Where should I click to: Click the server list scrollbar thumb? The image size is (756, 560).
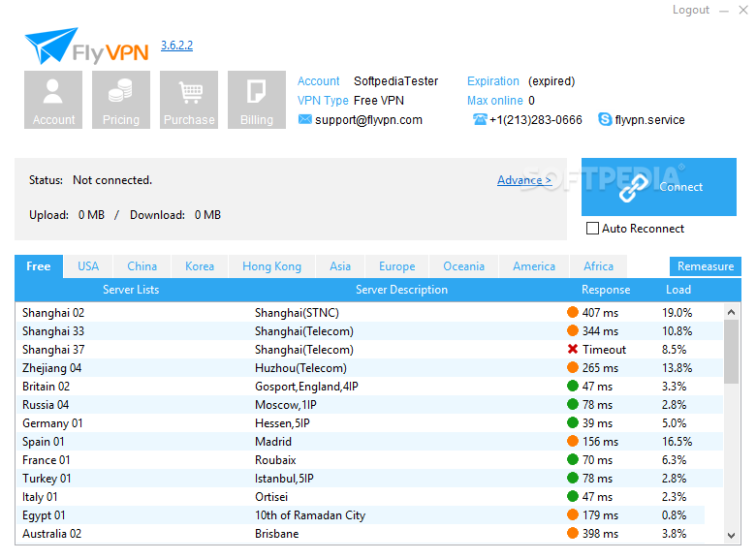(731, 352)
